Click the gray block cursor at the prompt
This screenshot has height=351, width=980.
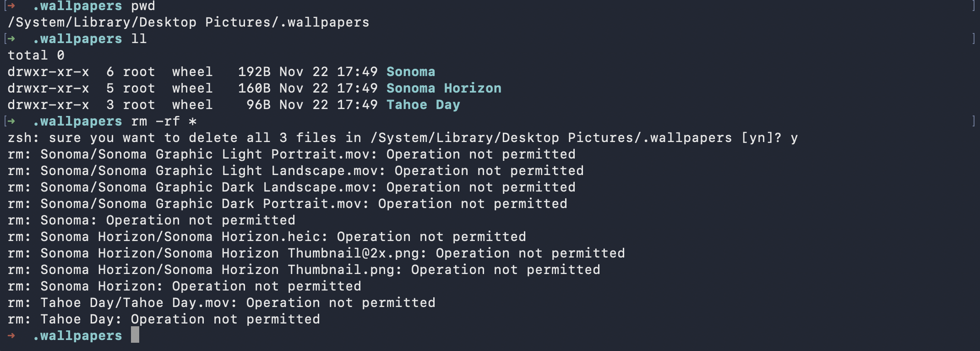pos(135,335)
